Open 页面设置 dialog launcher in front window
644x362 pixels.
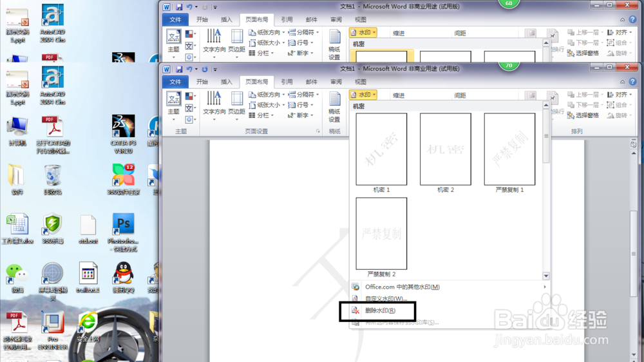point(318,131)
